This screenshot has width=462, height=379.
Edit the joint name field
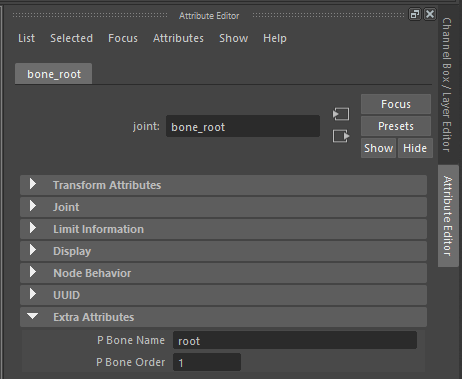pyautogui.click(x=243, y=126)
